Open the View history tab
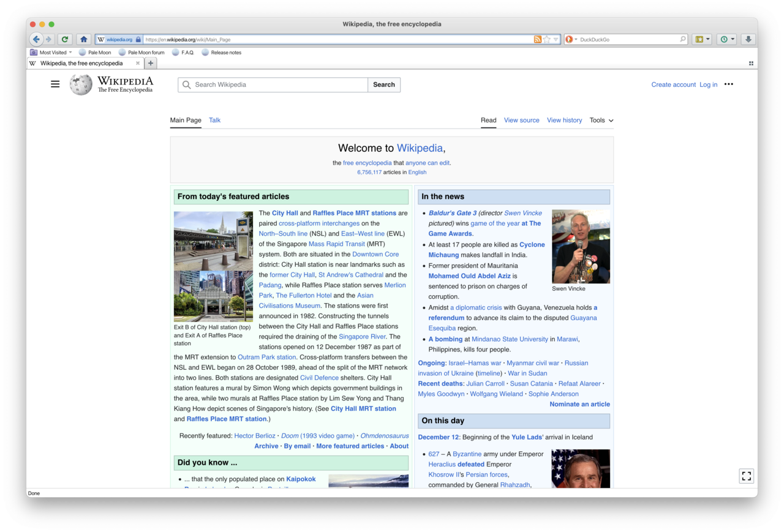Image resolution: width=784 pixels, height=532 pixels. point(564,120)
